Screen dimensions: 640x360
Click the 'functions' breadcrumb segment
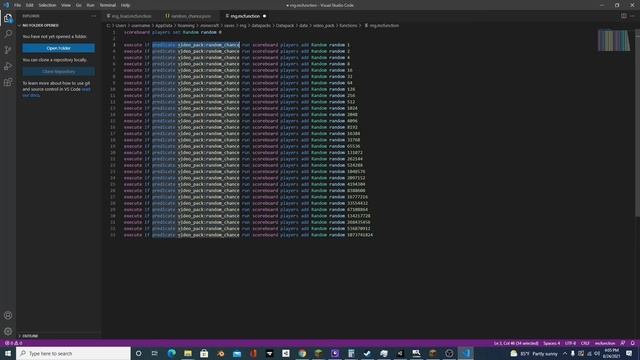(348, 25)
